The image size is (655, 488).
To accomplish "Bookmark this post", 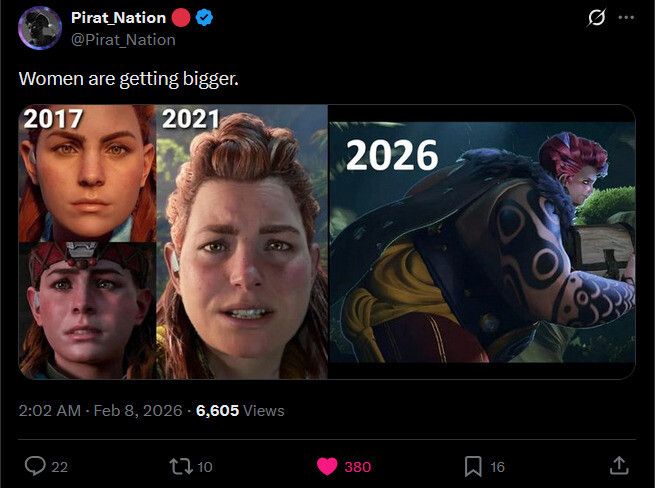I will (x=473, y=466).
